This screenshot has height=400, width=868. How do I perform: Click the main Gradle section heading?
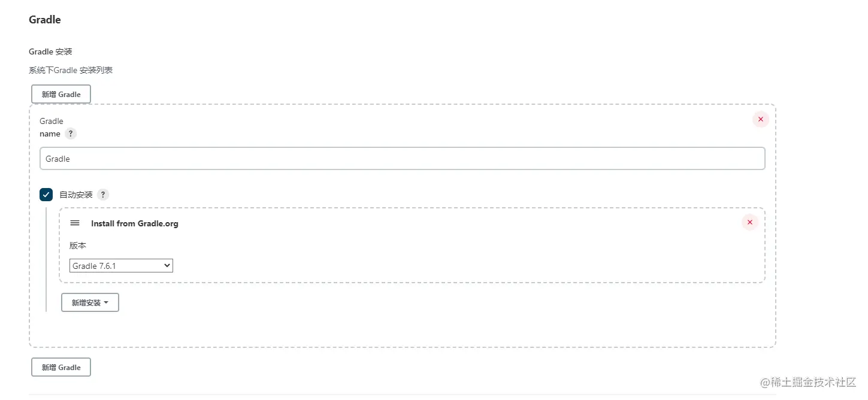tap(45, 20)
